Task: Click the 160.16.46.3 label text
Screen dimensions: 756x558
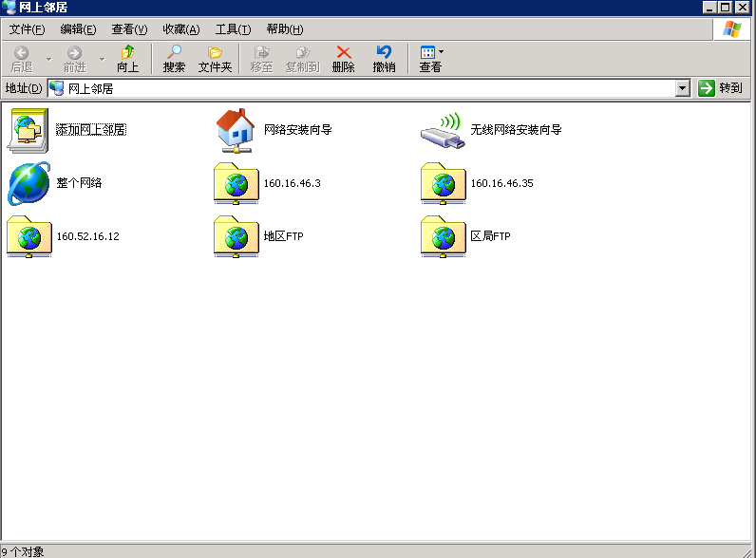Action: (x=293, y=183)
